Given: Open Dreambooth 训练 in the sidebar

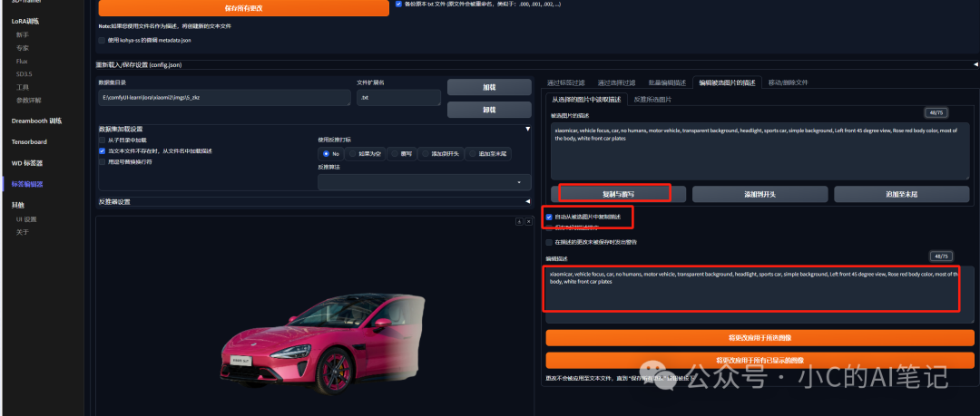Looking at the screenshot, I should (36, 121).
